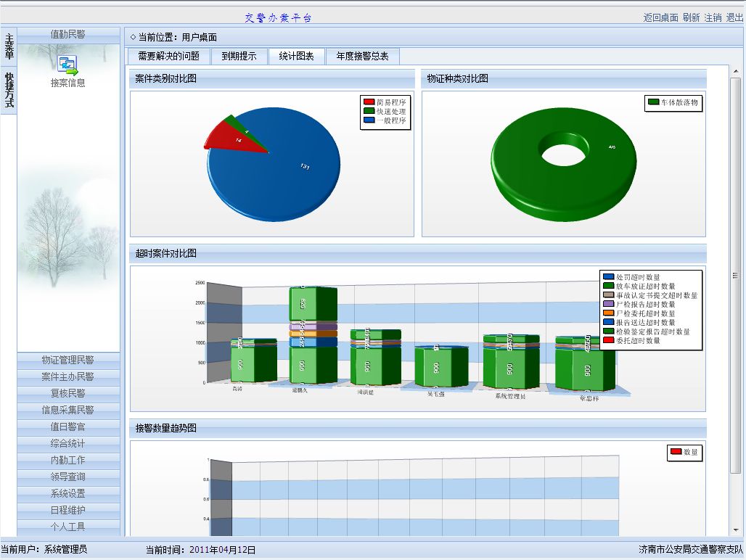Viewport: 746px width, 560px height.
Task: Click the scrollbar up arrow
Action: [x=735, y=70]
